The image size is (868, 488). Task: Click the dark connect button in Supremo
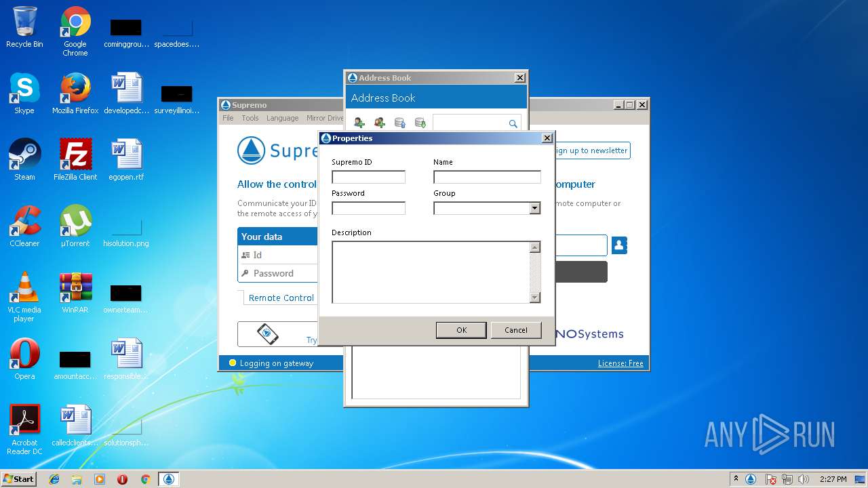(x=580, y=272)
